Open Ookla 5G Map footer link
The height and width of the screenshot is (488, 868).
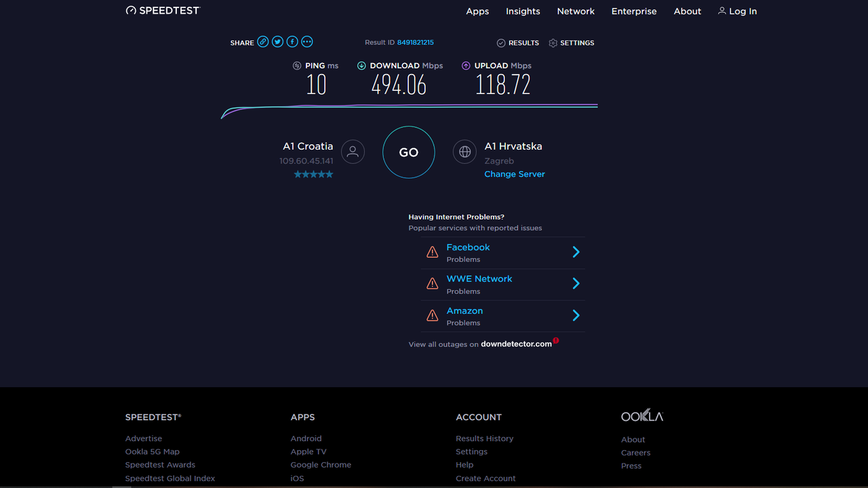coord(153,451)
